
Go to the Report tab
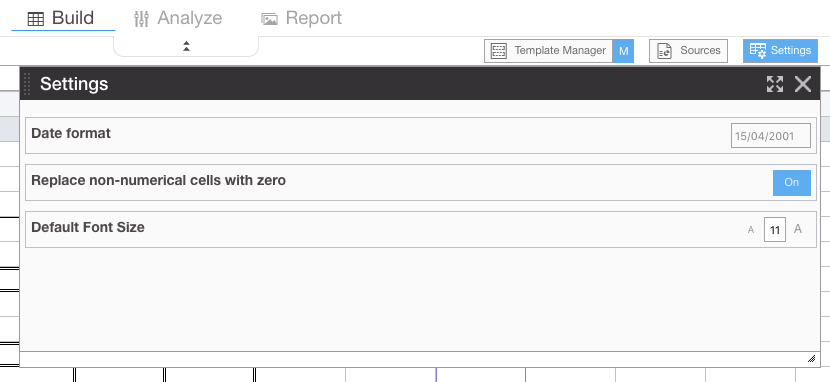302,18
